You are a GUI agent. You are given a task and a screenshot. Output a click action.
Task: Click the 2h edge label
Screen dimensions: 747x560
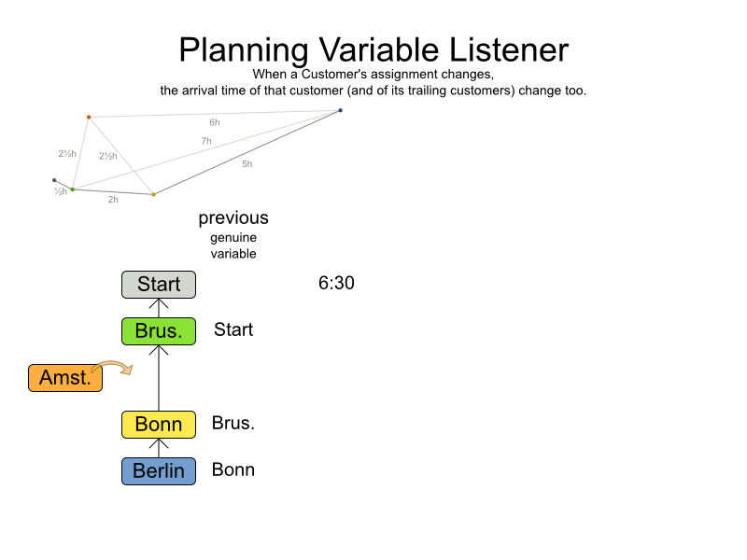click(113, 199)
